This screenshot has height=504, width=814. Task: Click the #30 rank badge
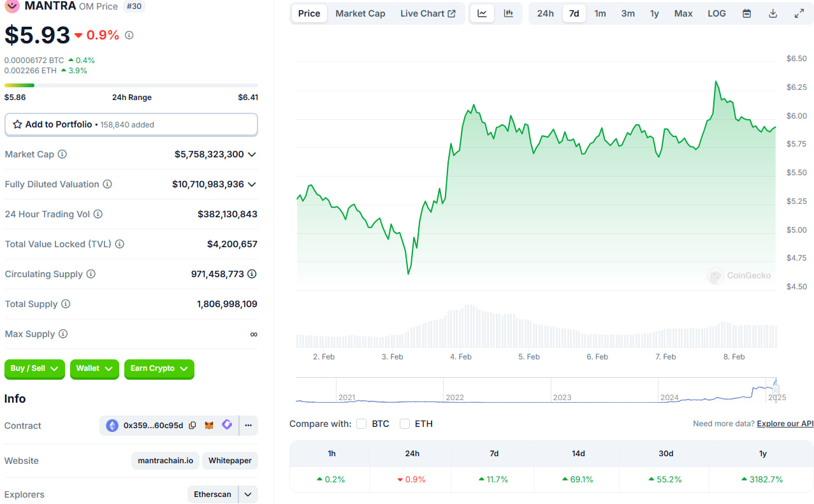coord(134,6)
